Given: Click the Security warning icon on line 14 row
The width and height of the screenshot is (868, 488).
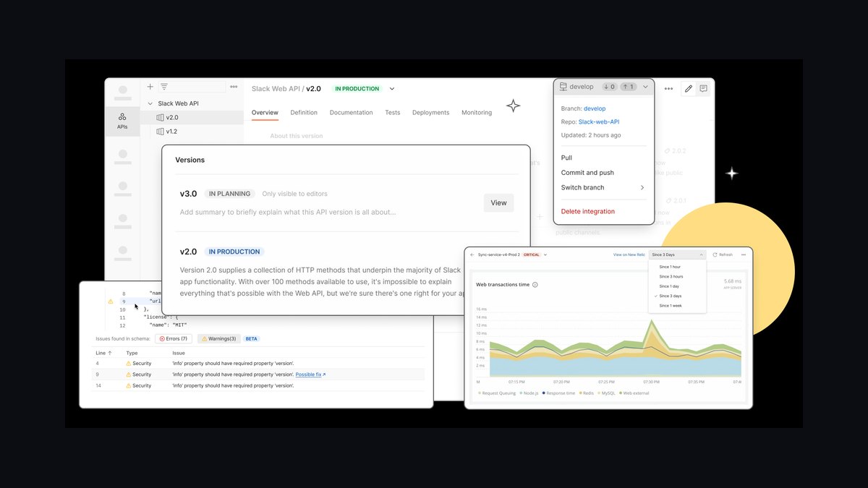Looking at the screenshot, I should (x=129, y=385).
